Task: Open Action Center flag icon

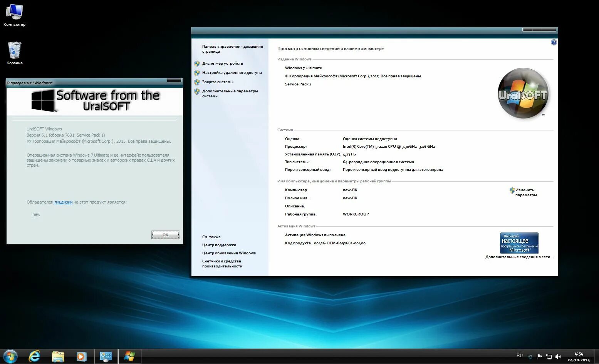Action: [539, 357]
